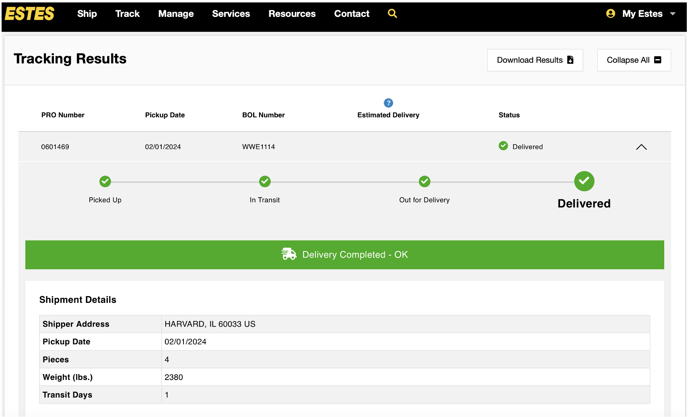
Task: Open the Track menu
Action: tap(127, 14)
